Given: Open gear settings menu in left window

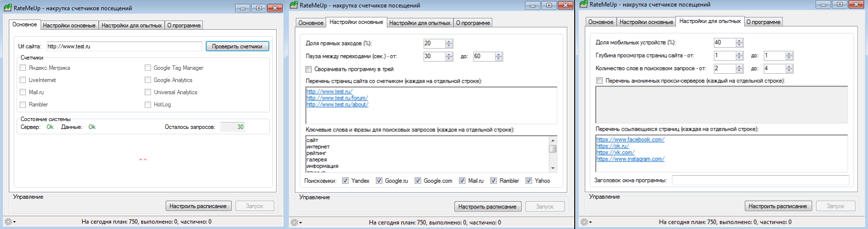Looking at the screenshot, I should [x=10, y=222].
